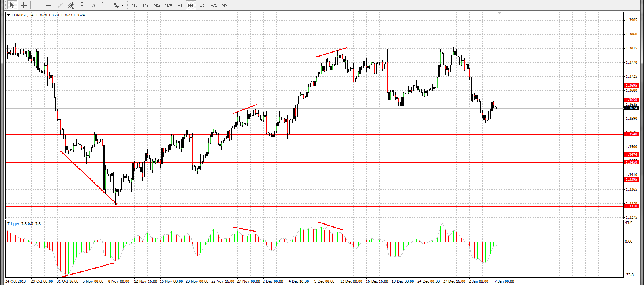Click the 24 Dec 00:00 time label
This screenshot has height=285, width=644.
[x=428, y=281]
